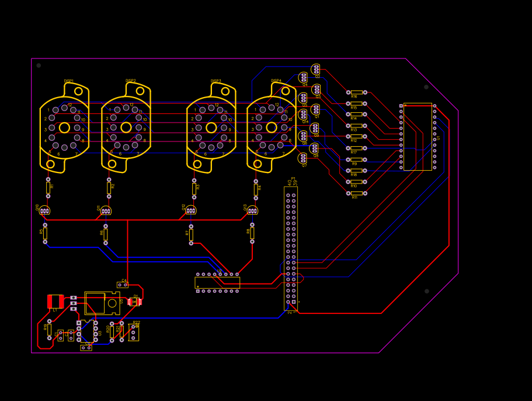This screenshot has width=532, height=401.
Task: Select resistor R22 footprint
Action: (x=134, y=332)
